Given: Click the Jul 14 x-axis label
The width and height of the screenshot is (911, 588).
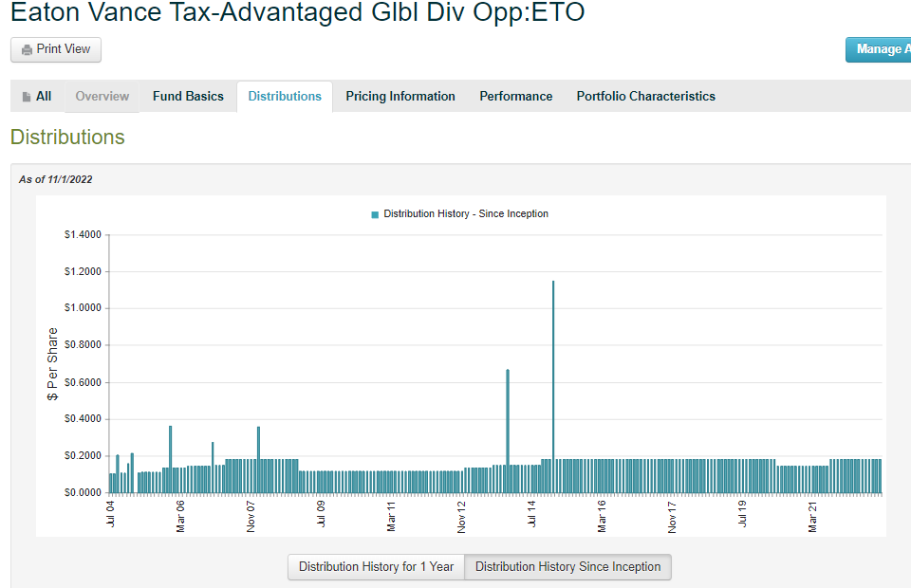Looking at the screenshot, I should 531,514.
